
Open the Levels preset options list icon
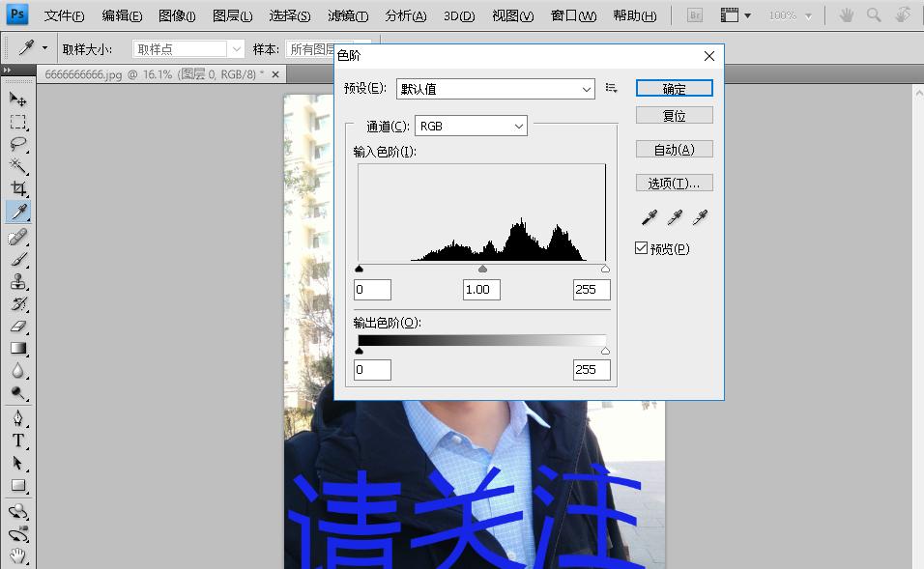[x=610, y=87]
